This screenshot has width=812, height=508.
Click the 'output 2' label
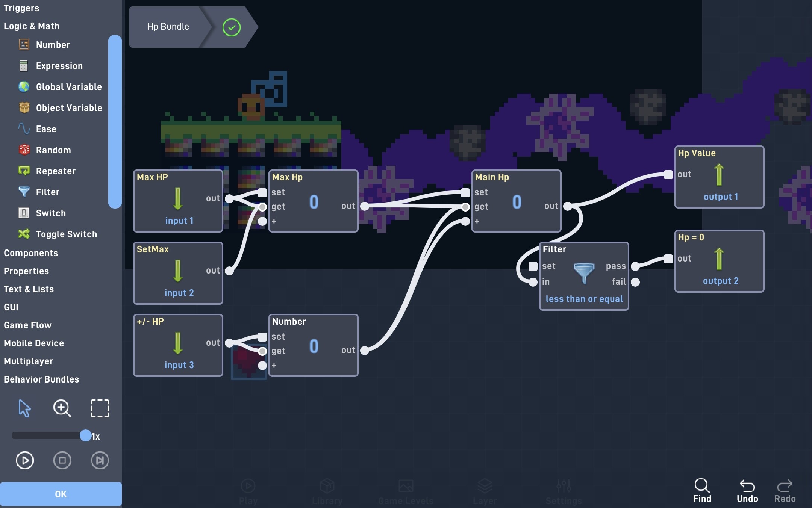coord(721,281)
